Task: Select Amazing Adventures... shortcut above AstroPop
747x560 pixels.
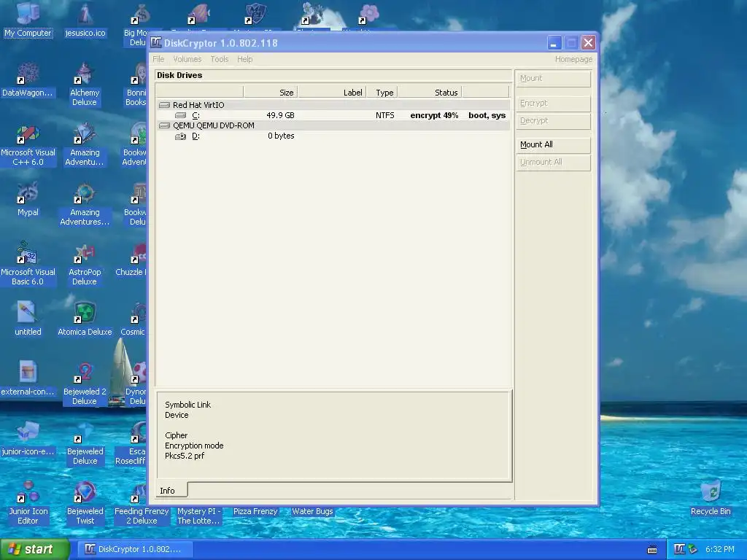Action: pyautogui.click(x=85, y=203)
